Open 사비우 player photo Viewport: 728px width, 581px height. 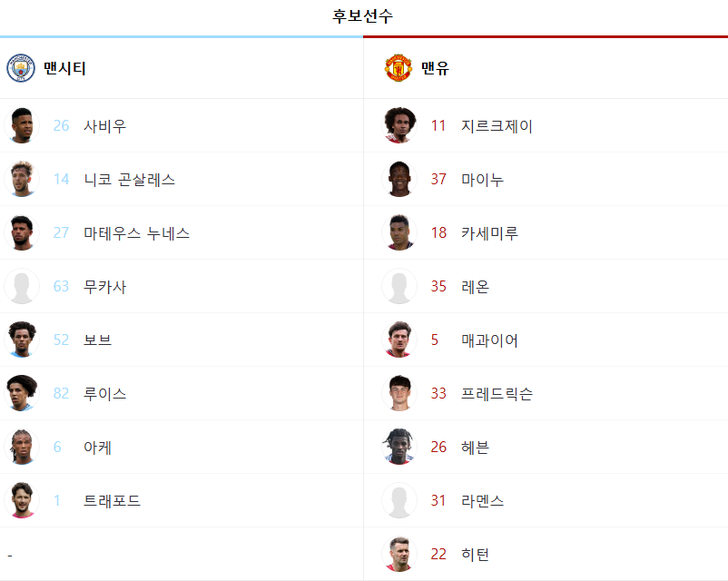22,125
